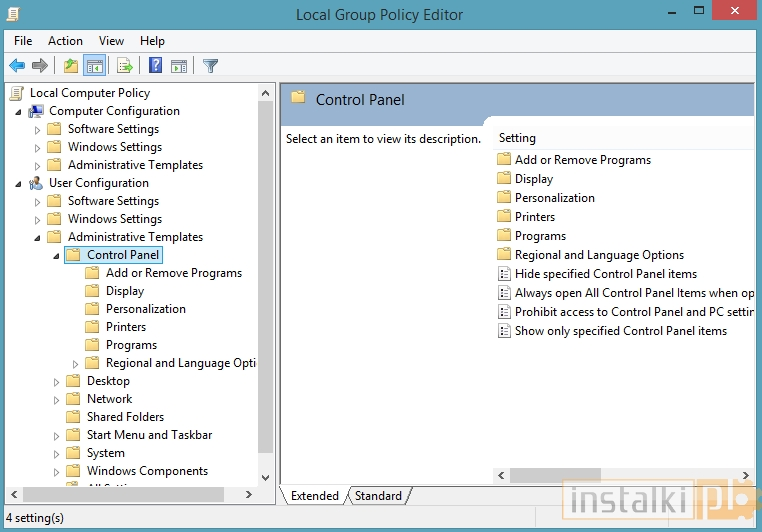The width and height of the screenshot is (762, 532).
Task: Expand the Windows Components tree node
Action: pos(56,472)
